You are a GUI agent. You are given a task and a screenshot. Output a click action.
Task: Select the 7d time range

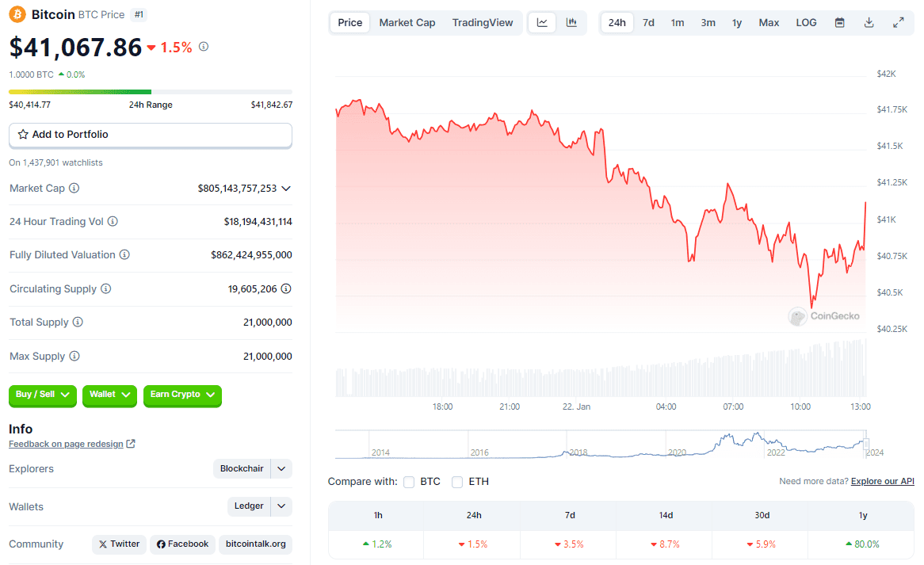(648, 22)
